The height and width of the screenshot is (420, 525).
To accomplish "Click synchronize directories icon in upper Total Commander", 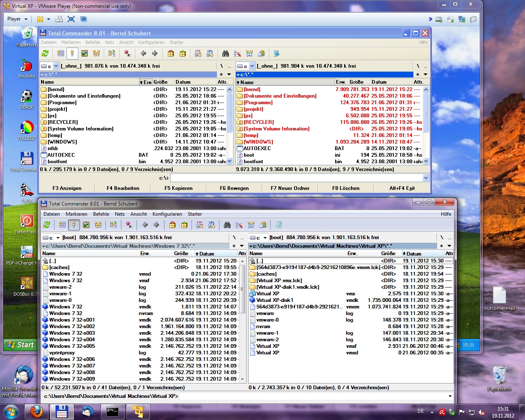I will 249,53.
